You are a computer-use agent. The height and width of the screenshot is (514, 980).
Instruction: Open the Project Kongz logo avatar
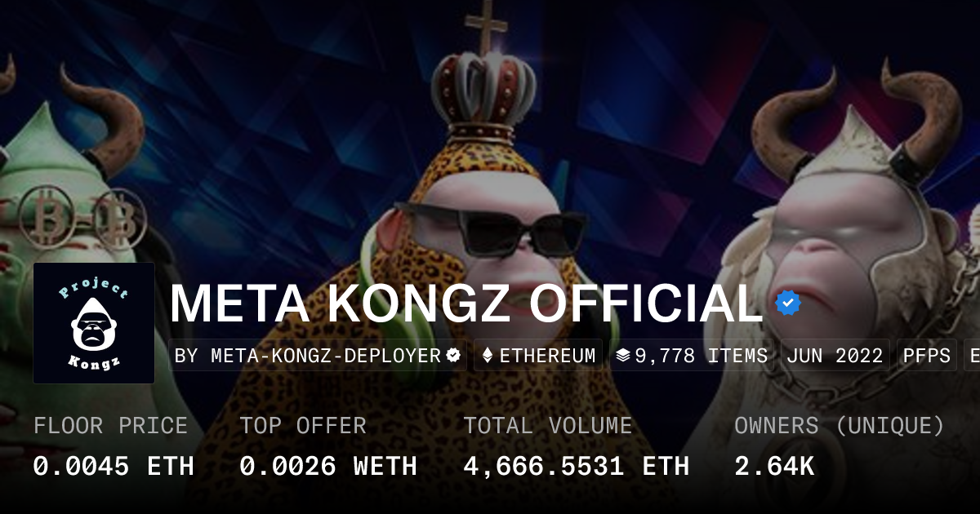tap(94, 323)
